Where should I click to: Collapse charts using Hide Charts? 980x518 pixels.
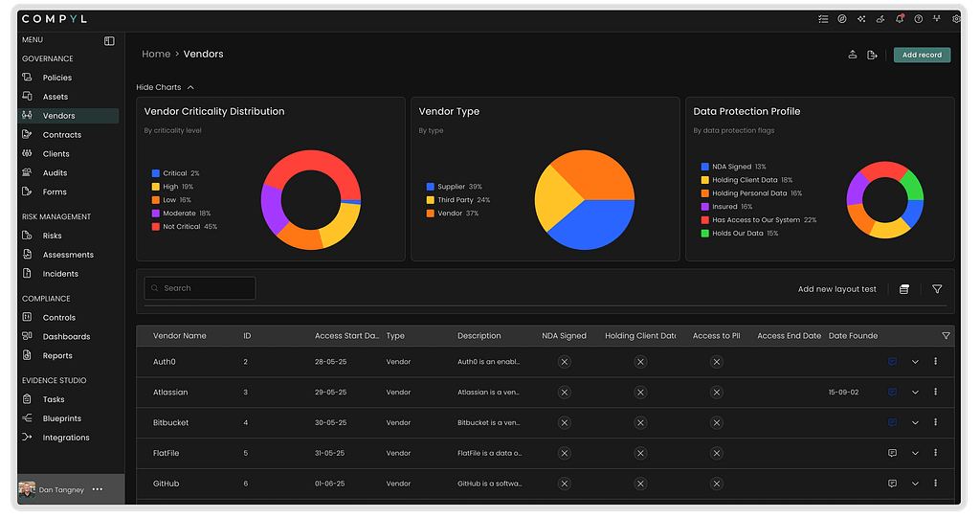click(x=165, y=87)
